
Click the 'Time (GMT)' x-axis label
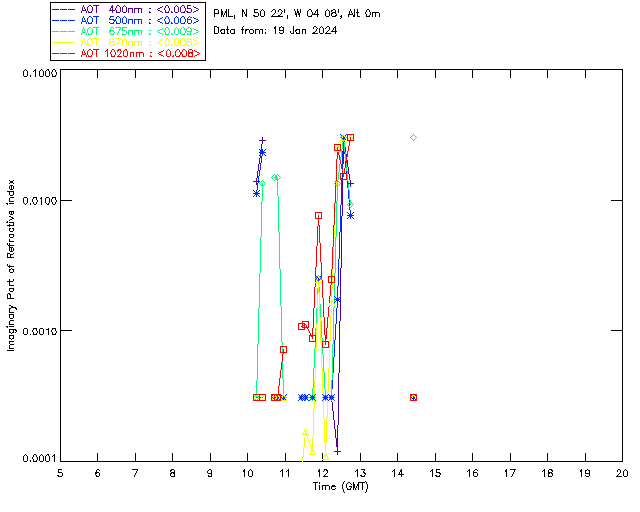(340, 487)
